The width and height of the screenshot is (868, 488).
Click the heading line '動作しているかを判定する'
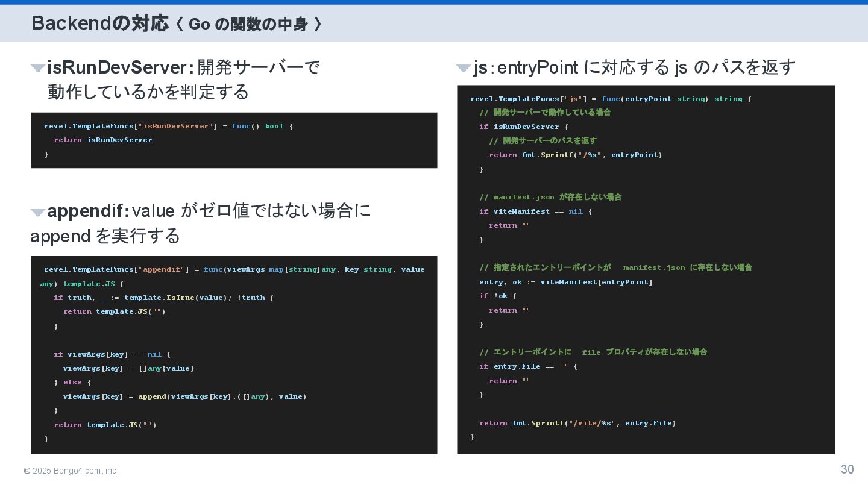coord(148,92)
